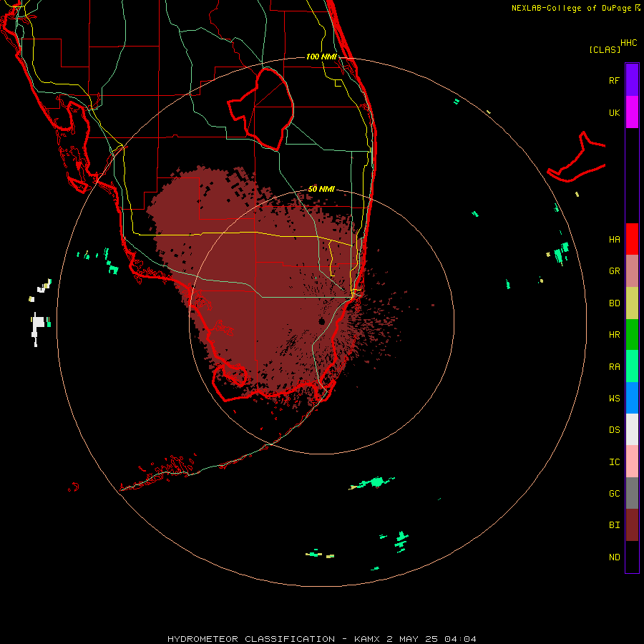This screenshot has height=644, width=644.
Task: Click the BI legend label
Action: 614,525
